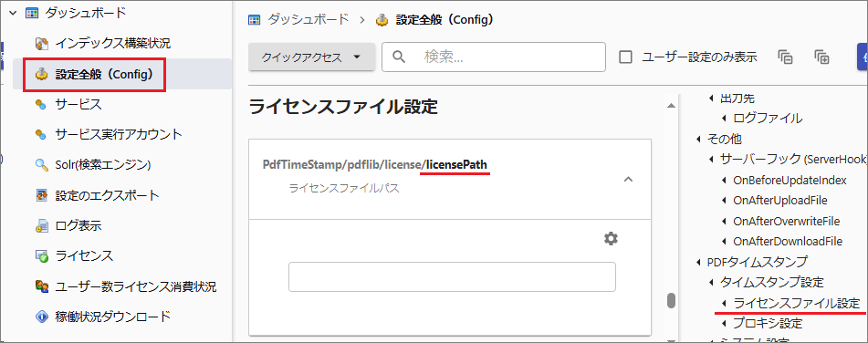Select OnAfterUploadFile outline item
The image size is (868, 343).
780,201
